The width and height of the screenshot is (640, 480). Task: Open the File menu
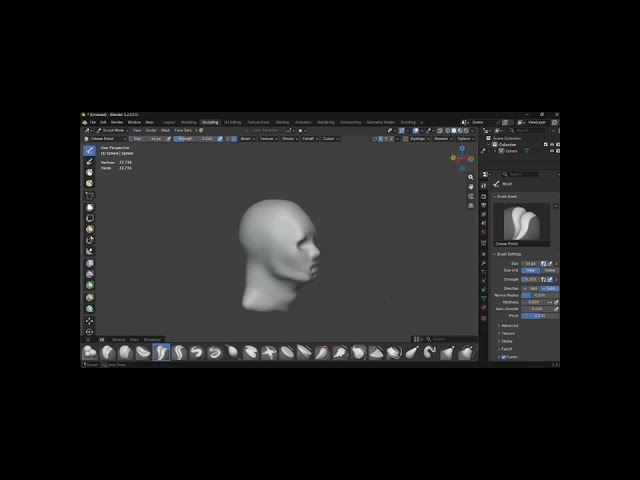click(93, 122)
